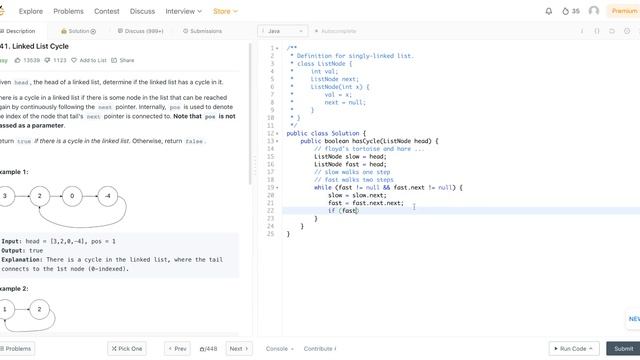Open the Discuss (999+) tab
Screen dimensions: 640x360
[140, 31]
